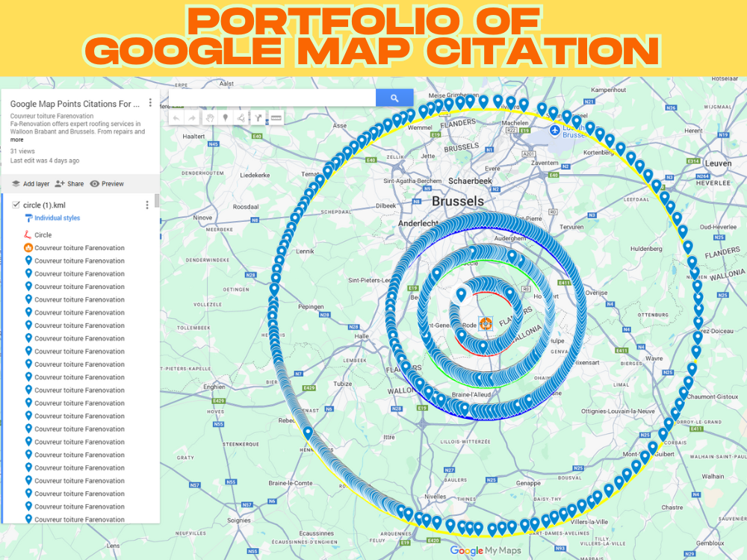The width and height of the screenshot is (747, 560).
Task: Click the '31 views' text in panel
Action: tap(22, 151)
